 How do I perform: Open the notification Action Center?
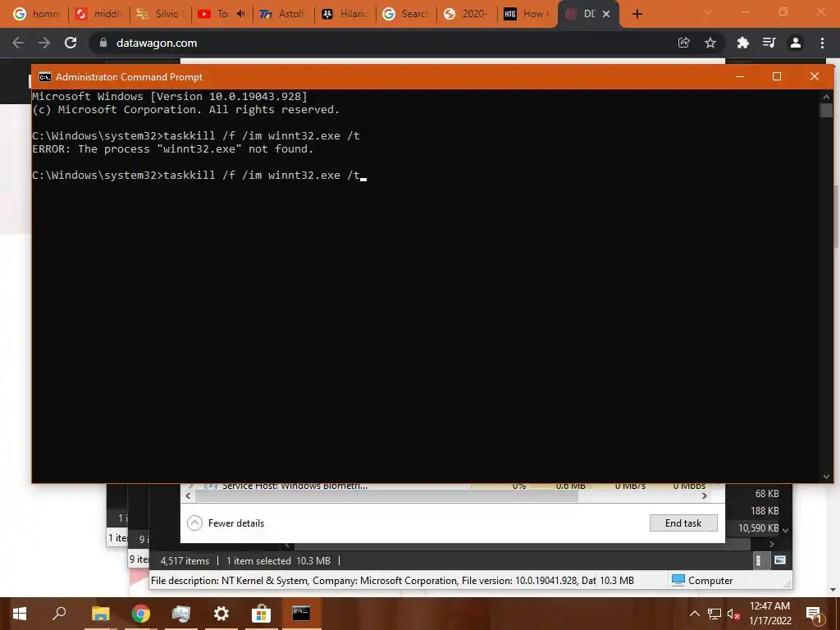tap(815, 614)
